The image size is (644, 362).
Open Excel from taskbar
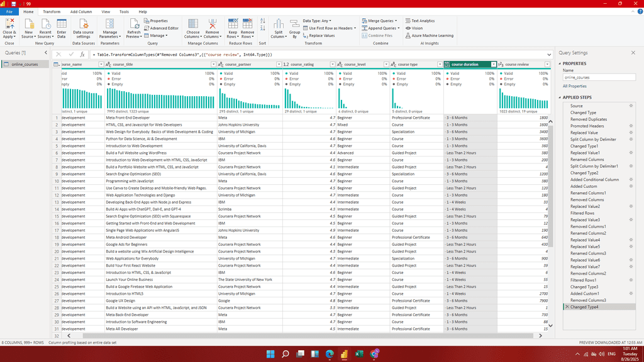[x=359, y=354]
